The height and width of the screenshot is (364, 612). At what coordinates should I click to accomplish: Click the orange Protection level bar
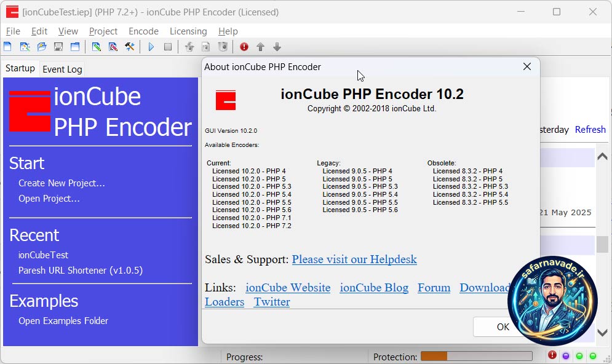pos(434,356)
